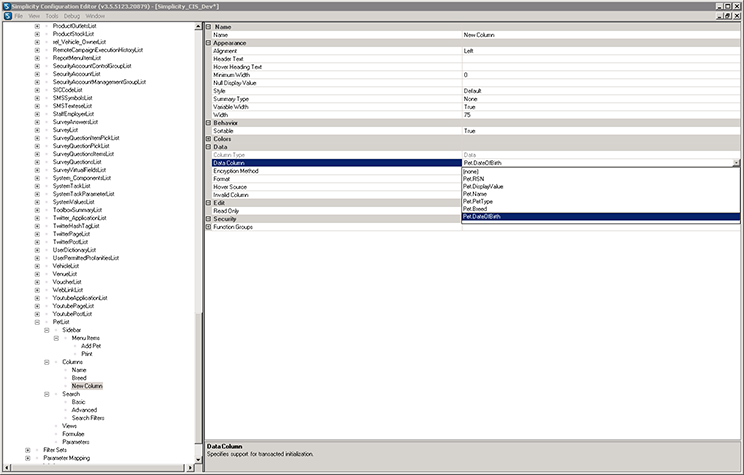
Task: Expand the Function Groups property
Action: [x=208, y=227]
